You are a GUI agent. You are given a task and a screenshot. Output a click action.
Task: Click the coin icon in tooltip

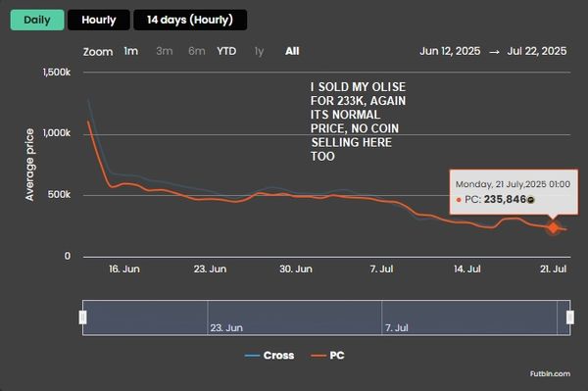pyautogui.click(x=530, y=200)
